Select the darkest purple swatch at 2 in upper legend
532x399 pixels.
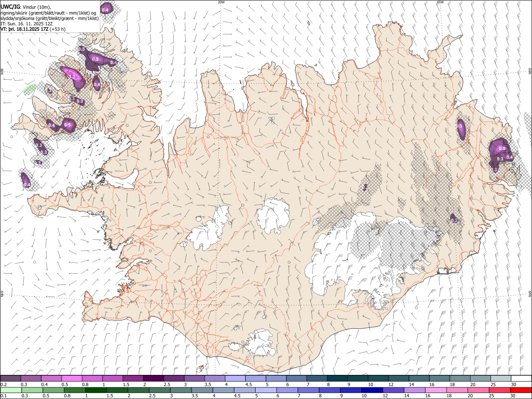153,378
